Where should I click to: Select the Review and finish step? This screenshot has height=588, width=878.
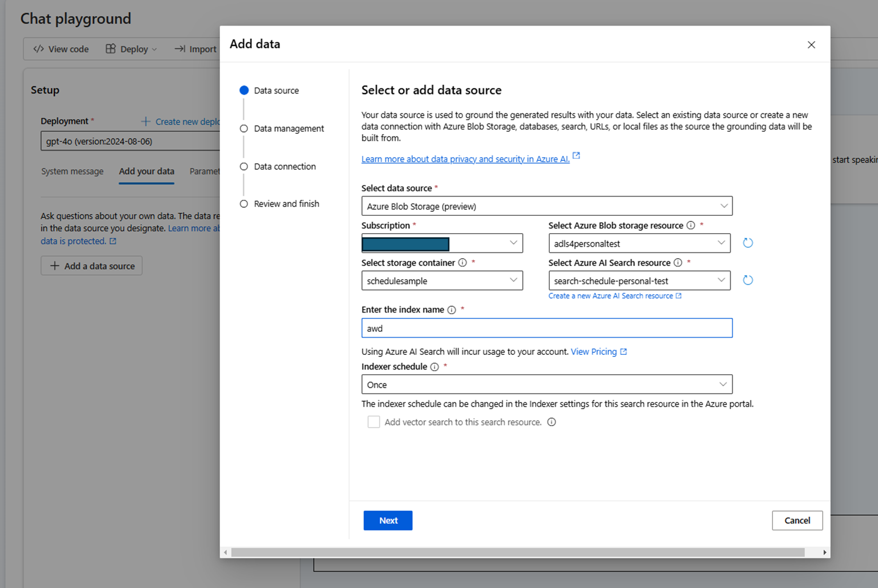point(286,204)
